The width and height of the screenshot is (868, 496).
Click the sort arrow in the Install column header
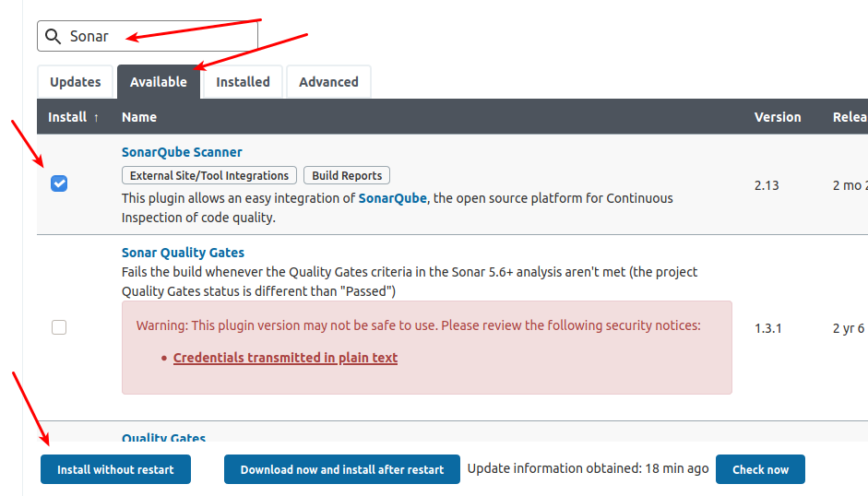(x=96, y=117)
